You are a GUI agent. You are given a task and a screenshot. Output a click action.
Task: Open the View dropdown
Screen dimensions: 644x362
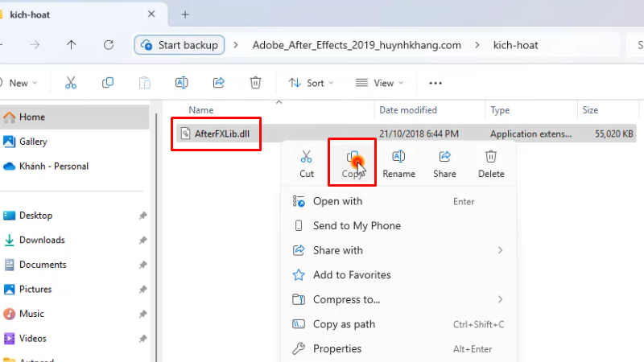(379, 84)
